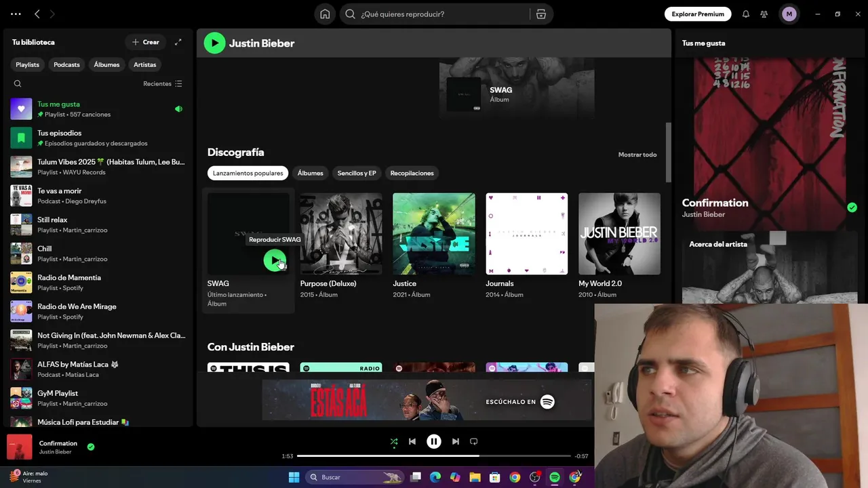The image size is (868, 488).
Task: Click the Estás Acá ad banner
Action: (x=427, y=401)
